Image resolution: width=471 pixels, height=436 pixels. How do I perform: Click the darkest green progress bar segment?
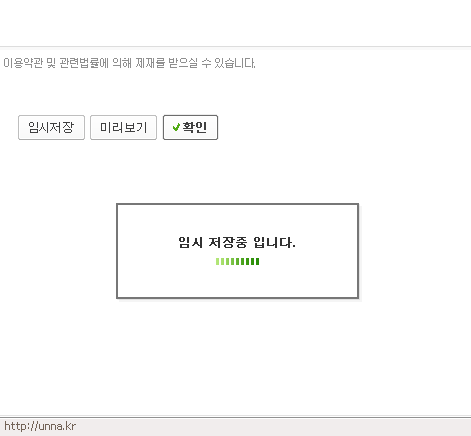(x=257, y=261)
